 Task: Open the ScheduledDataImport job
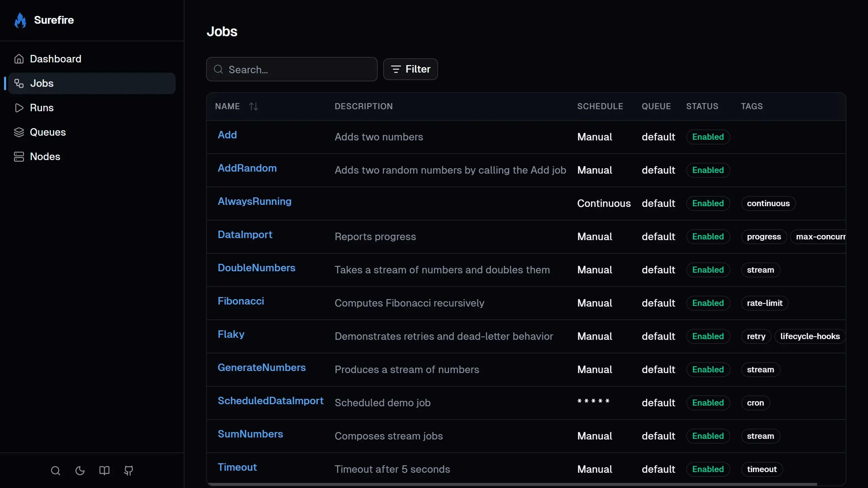point(270,401)
